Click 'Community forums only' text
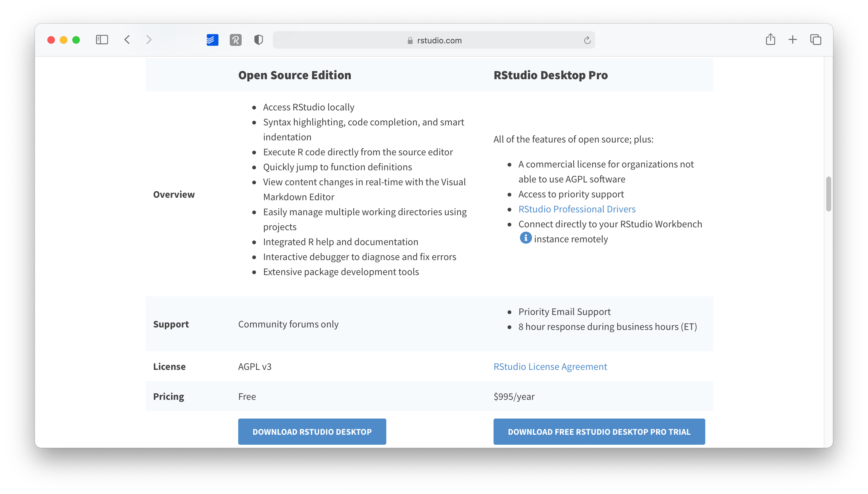Image resolution: width=868 pixels, height=494 pixels. (x=288, y=324)
